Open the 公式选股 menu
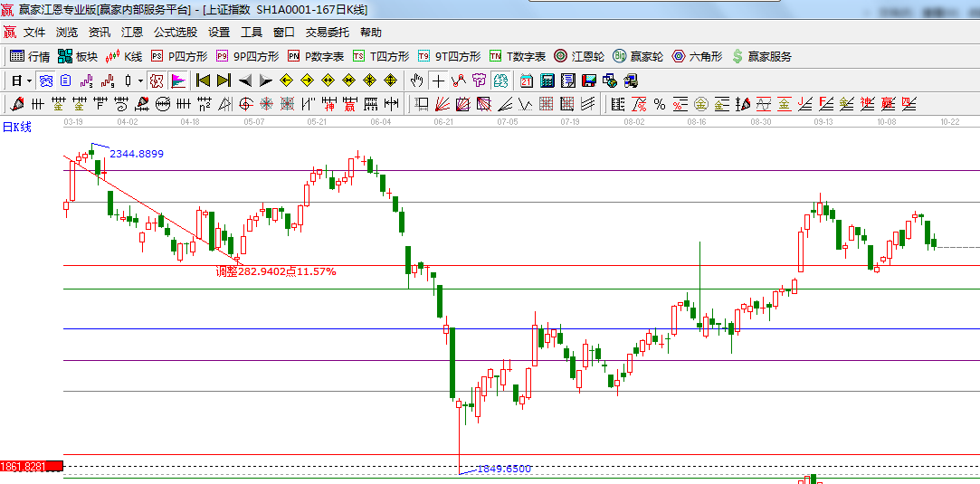 pos(175,32)
